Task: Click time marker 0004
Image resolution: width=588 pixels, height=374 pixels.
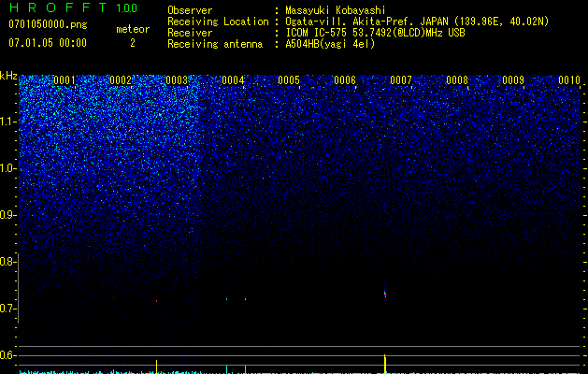Action: coord(233,80)
